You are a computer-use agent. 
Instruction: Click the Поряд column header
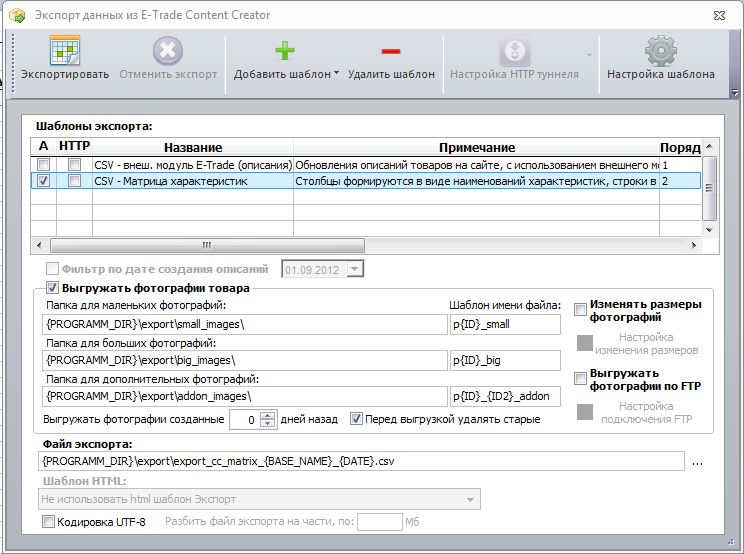[x=680, y=148]
